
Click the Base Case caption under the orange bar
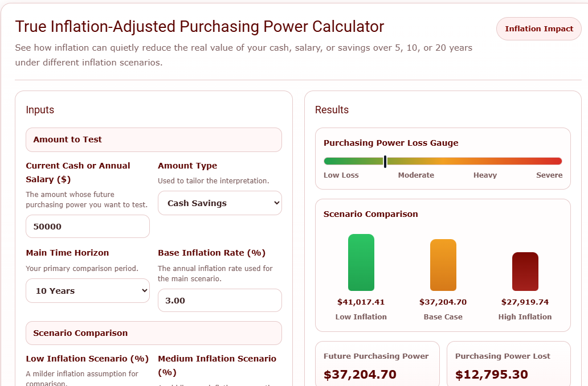click(x=443, y=317)
